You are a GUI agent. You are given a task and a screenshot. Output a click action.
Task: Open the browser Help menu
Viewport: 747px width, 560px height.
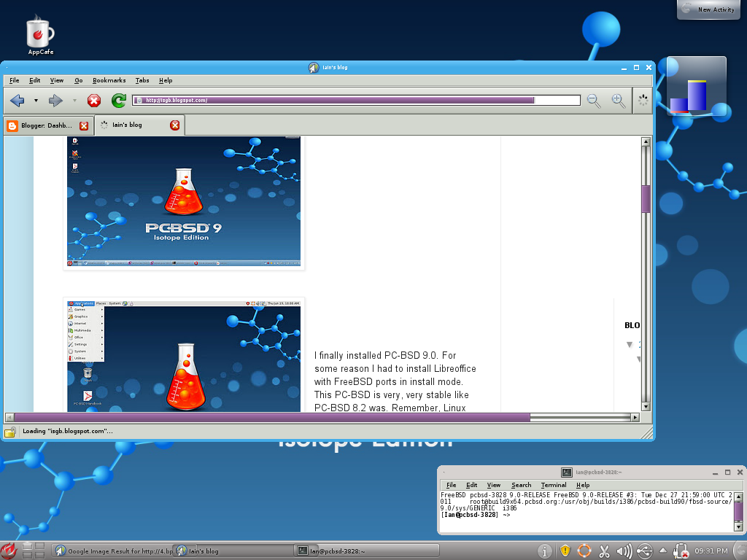(x=166, y=80)
